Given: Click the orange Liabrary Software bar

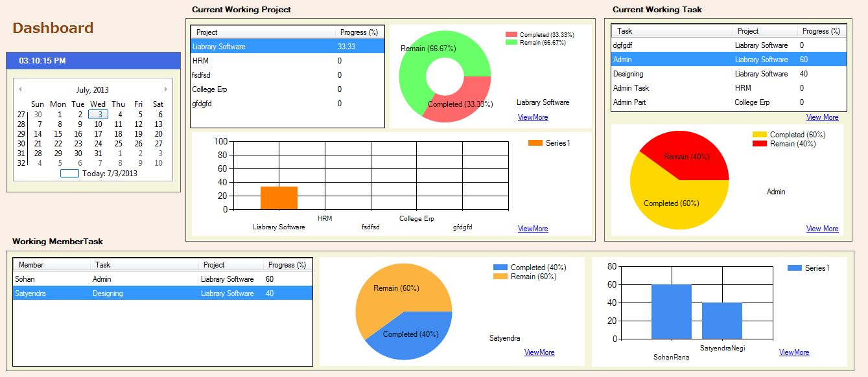Looking at the screenshot, I should coord(279,198).
